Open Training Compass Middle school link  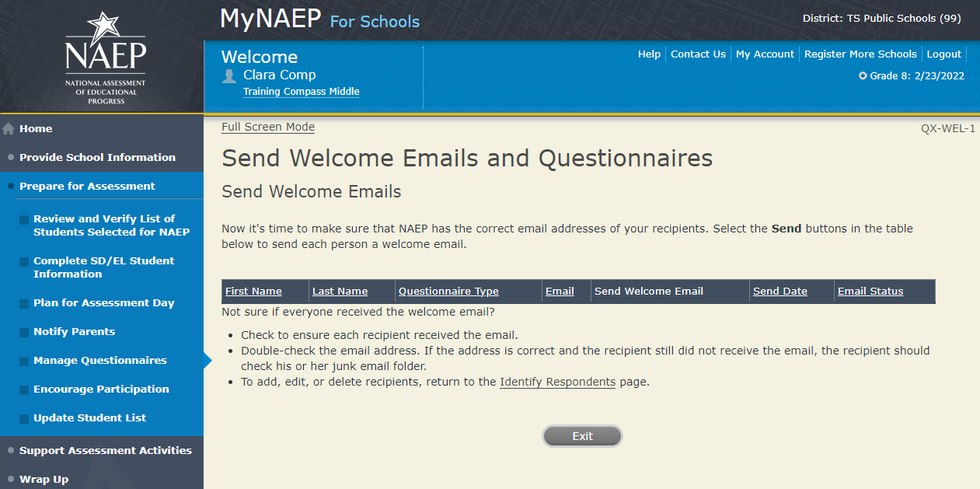coord(301,92)
